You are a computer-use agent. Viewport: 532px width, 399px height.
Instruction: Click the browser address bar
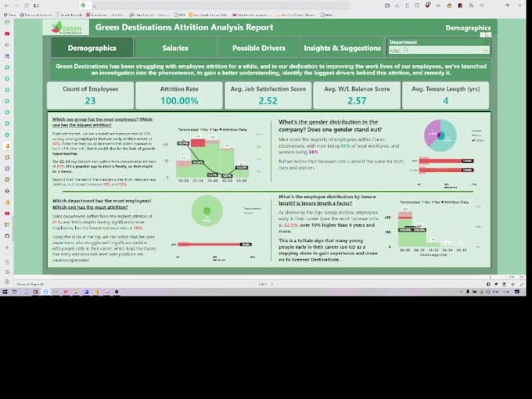pos(222,5)
